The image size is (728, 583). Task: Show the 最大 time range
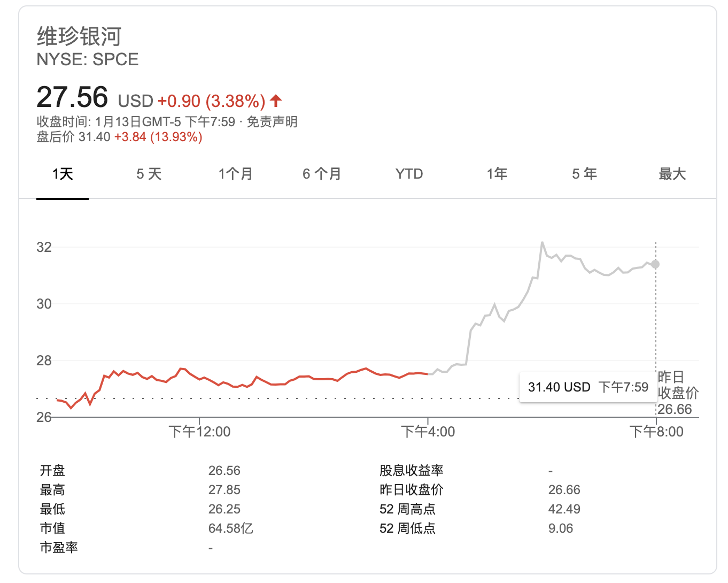pos(672,174)
